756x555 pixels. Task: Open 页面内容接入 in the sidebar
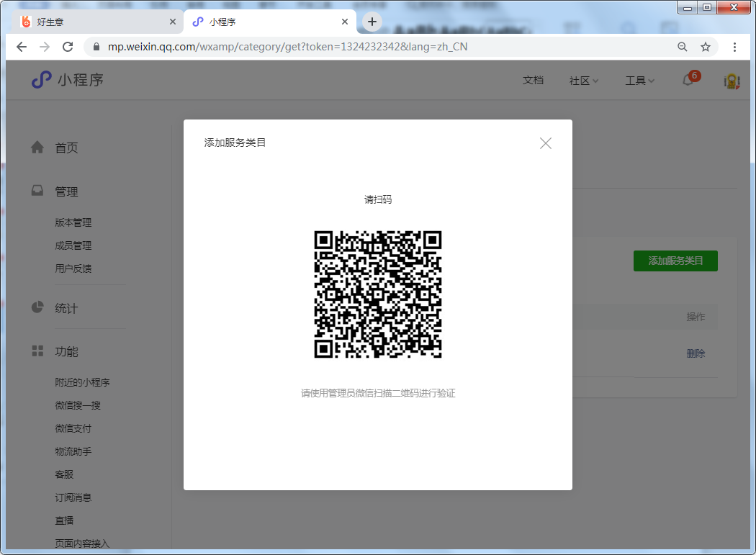click(83, 543)
